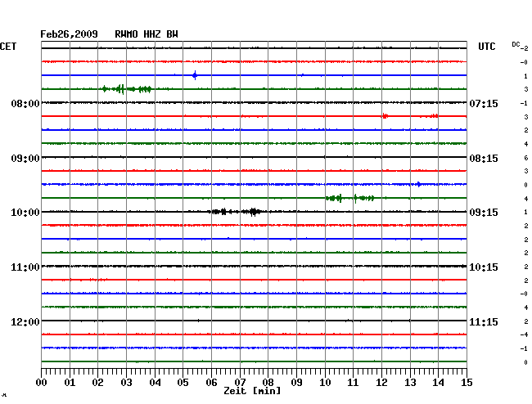Click the CET timezone label
Screen dimensions: 532x404
click(x=8, y=47)
